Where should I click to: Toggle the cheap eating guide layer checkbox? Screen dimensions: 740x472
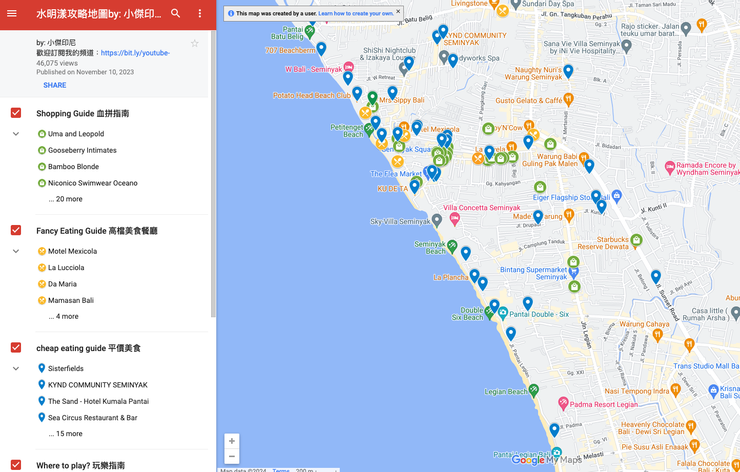coord(16,348)
